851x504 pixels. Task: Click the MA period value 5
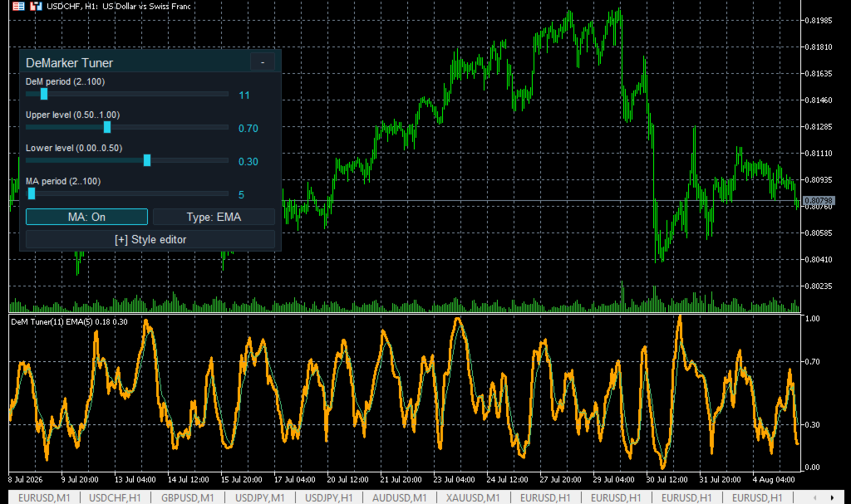[x=242, y=195]
